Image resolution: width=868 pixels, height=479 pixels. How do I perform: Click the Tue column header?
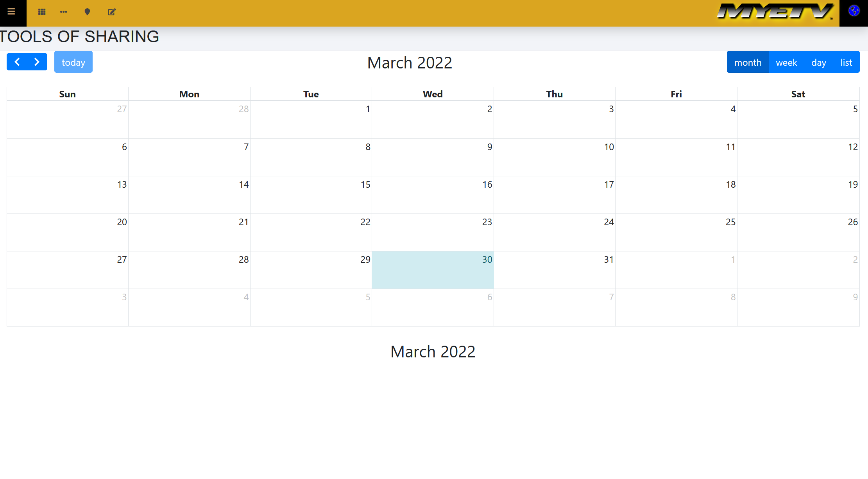pyautogui.click(x=311, y=94)
